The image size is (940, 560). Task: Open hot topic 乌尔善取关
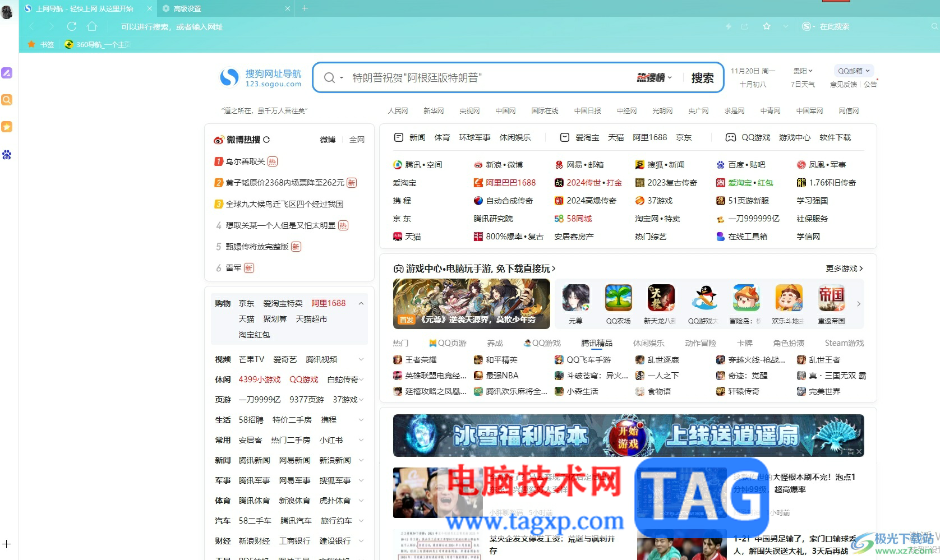(x=245, y=161)
